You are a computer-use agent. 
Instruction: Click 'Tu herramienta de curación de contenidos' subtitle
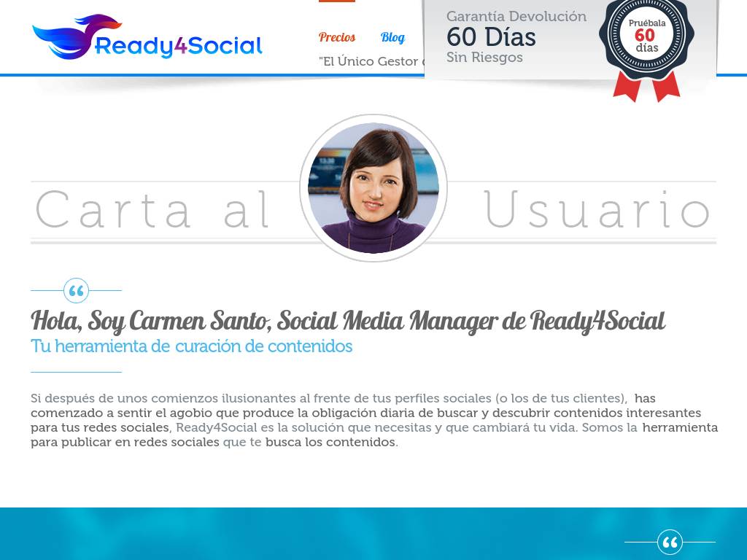pos(192,346)
